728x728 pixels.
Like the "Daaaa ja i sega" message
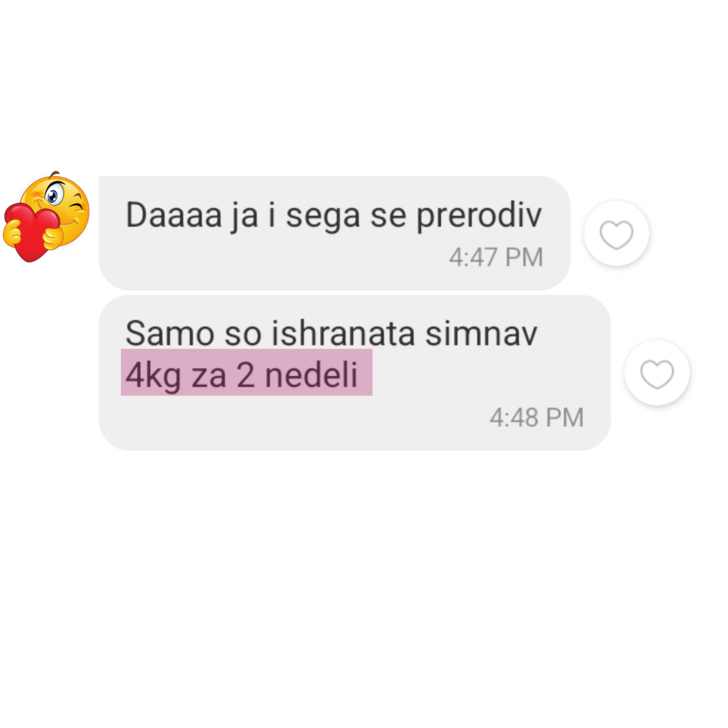click(x=616, y=234)
